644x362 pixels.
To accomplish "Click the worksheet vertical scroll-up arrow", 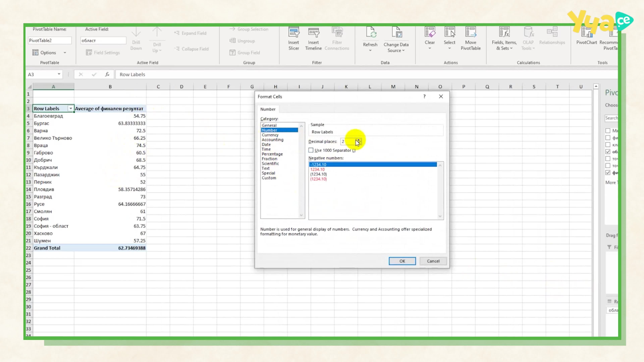I will point(596,86).
